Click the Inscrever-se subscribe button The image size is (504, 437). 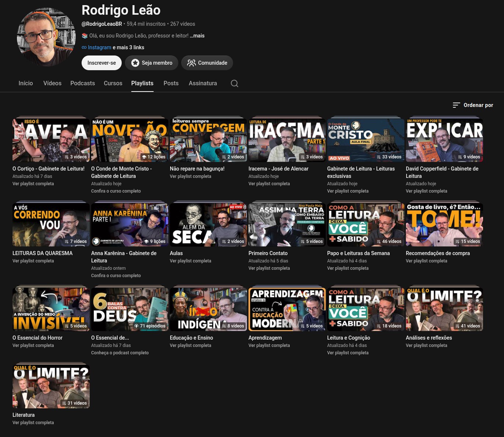tap(101, 63)
